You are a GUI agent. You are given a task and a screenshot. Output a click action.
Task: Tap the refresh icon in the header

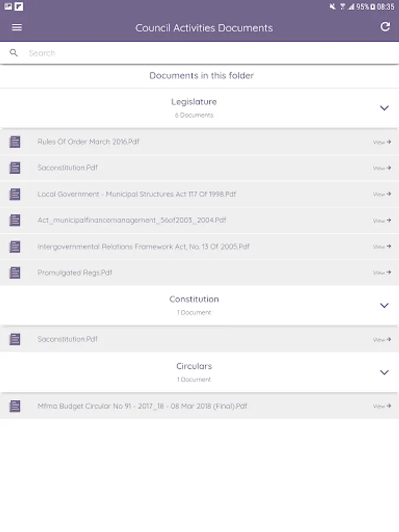pyautogui.click(x=385, y=27)
